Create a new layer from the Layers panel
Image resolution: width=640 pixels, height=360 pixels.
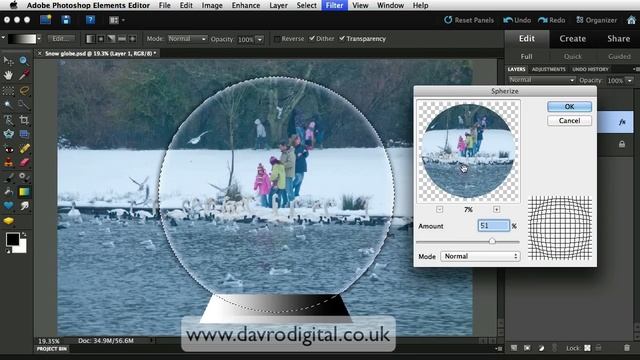point(514,348)
